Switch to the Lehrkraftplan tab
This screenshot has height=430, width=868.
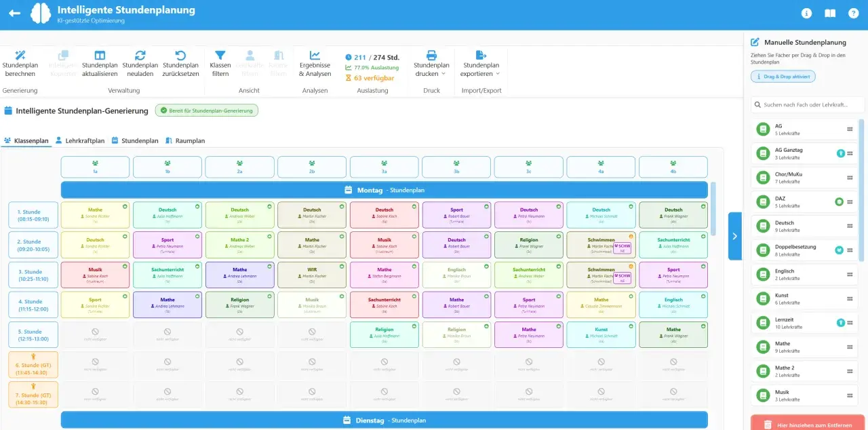[80, 141]
